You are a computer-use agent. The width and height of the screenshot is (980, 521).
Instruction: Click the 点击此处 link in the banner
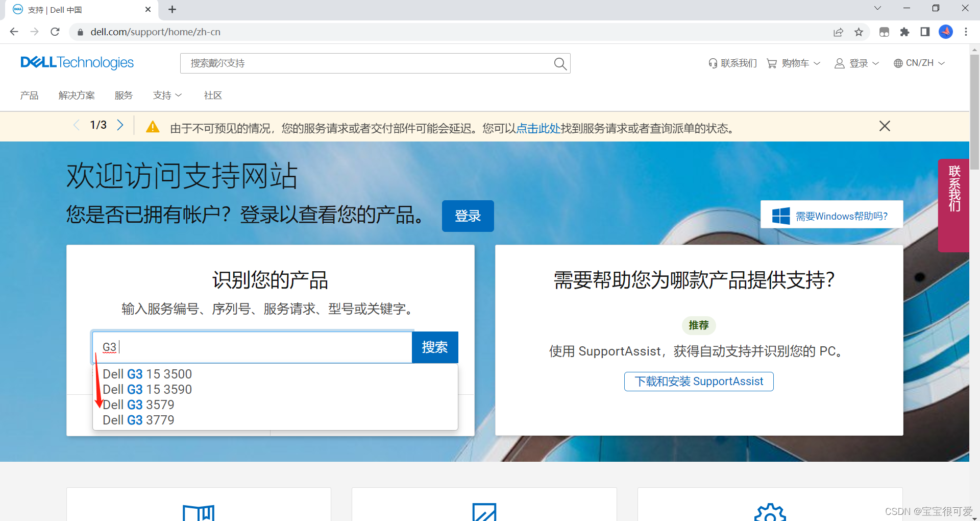(538, 128)
